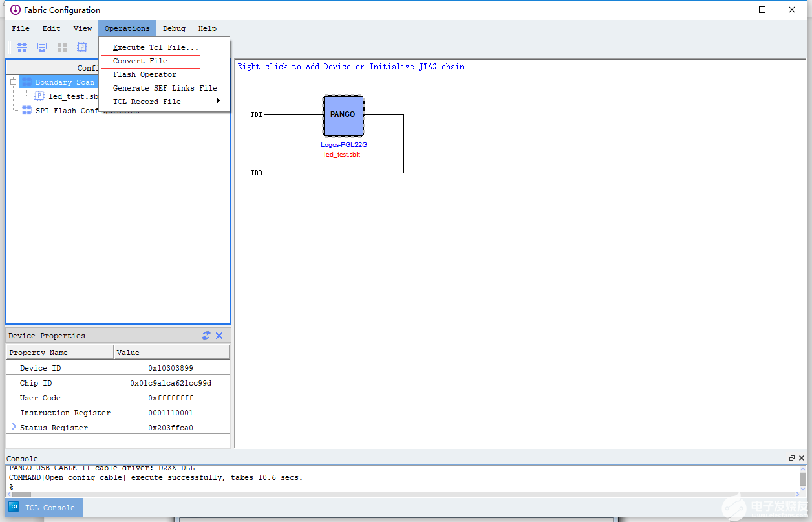Viewport: 812px width, 522px height.
Task: Click the chip 'P' toolbar icon
Action: coord(82,47)
